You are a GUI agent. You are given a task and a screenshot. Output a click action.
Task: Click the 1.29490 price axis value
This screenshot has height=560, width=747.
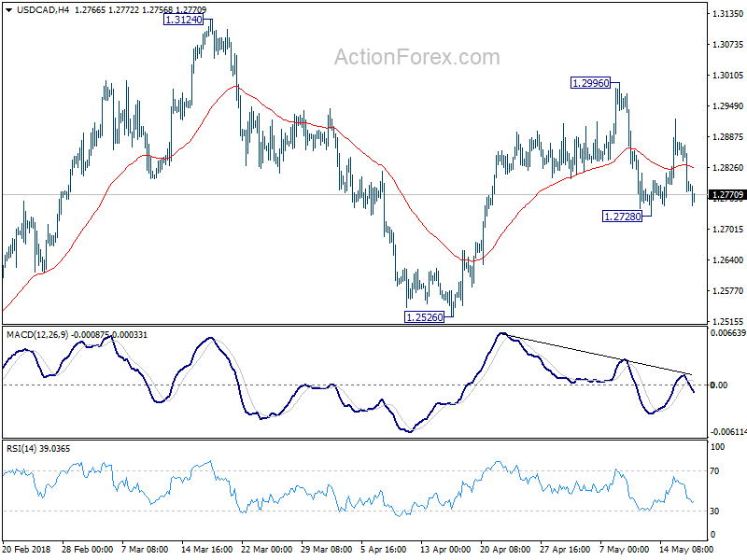[x=727, y=106]
